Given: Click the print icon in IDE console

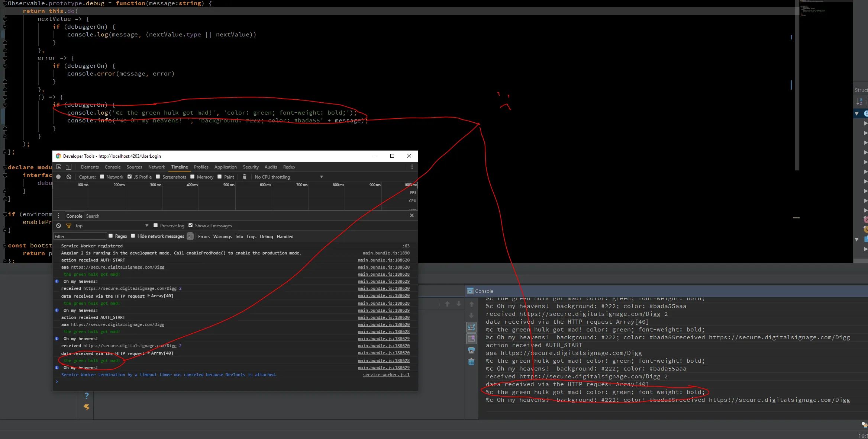Looking at the screenshot, I should 471,350.
